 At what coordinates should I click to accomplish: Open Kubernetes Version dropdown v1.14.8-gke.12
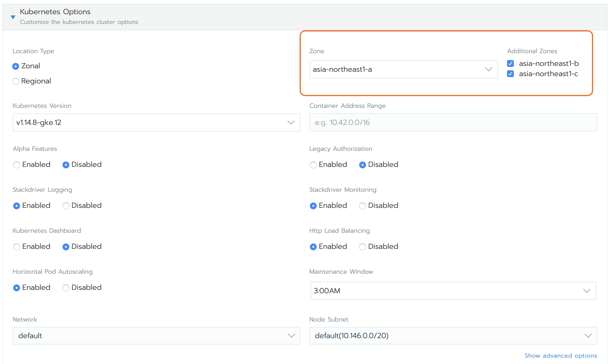[x=156, y=122]
